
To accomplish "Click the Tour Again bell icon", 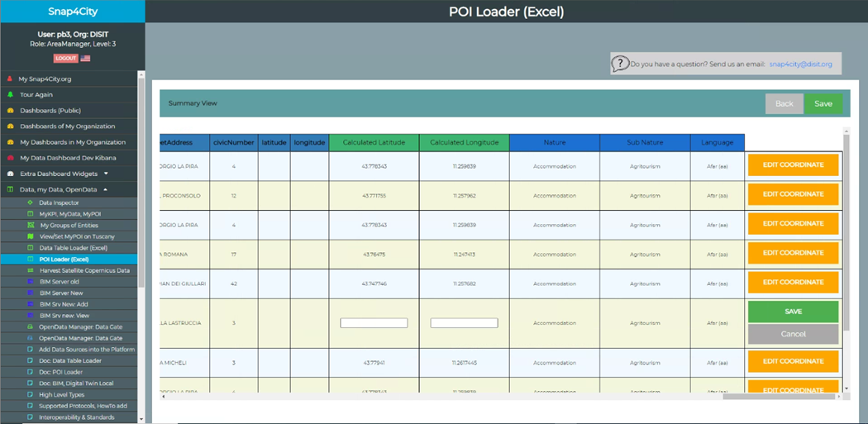I will (x=11, y=95).
